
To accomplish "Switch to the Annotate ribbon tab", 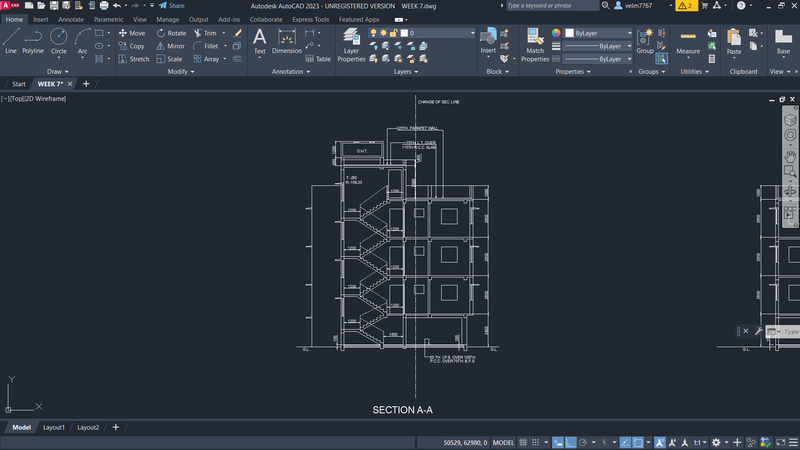I will (71, 19).
